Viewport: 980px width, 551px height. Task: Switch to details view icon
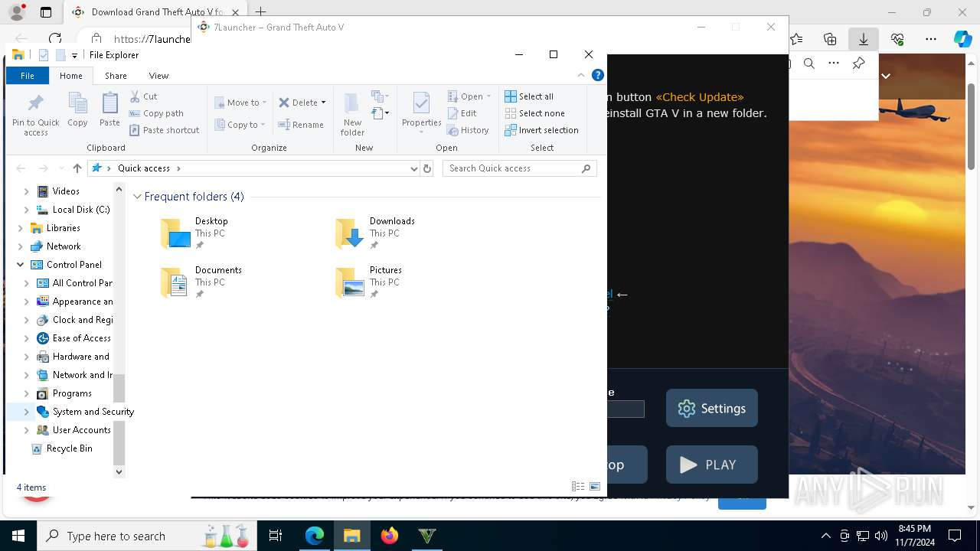[x=578, y=487]
